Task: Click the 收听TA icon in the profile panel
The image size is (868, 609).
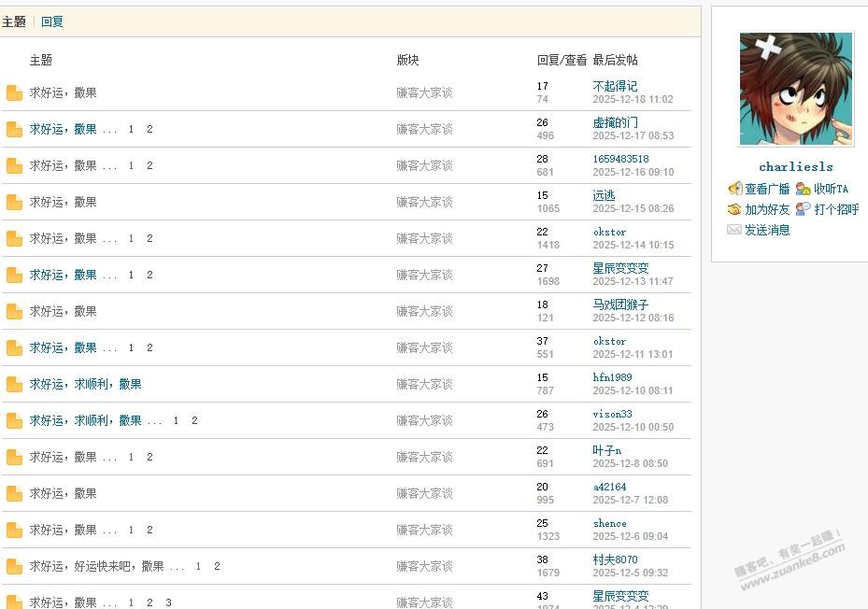Action: tap(804, 189)
